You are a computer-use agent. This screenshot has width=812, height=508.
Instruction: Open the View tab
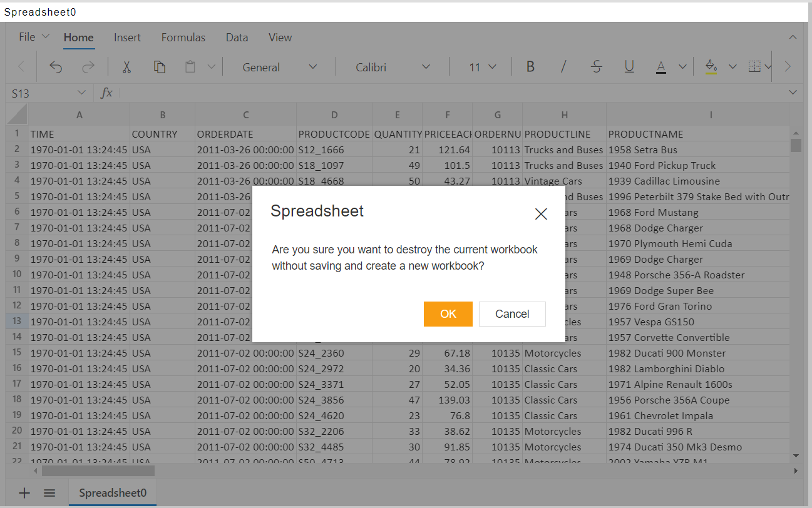click(280, 38)
